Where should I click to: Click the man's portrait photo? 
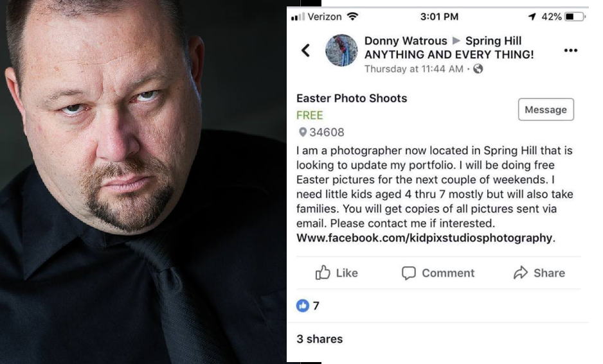point(143,182)
